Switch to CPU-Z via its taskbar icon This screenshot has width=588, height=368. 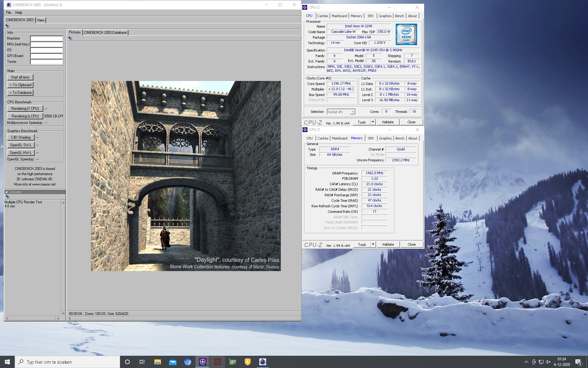pos(202,362)
